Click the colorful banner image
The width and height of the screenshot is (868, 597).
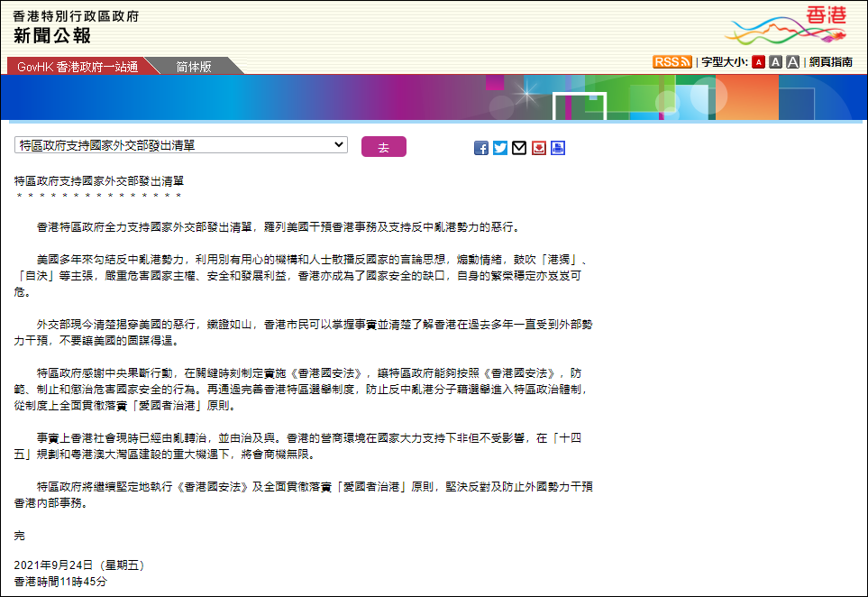pos(434,97)
